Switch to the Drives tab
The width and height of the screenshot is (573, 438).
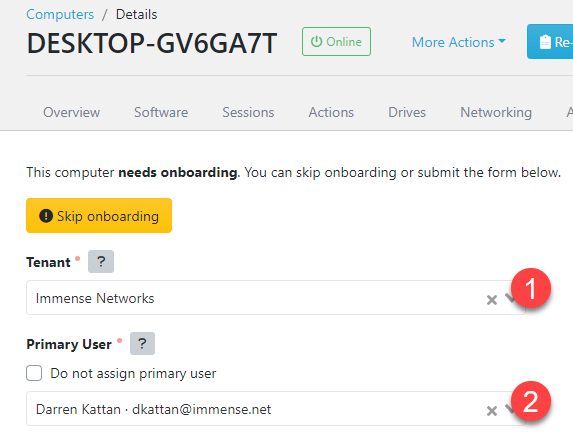click(407, 112)
